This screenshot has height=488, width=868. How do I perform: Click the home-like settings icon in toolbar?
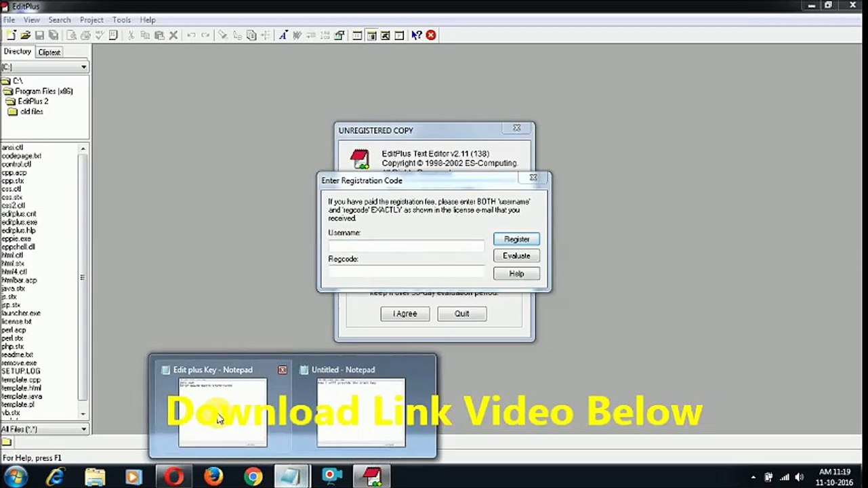point(339,35)
